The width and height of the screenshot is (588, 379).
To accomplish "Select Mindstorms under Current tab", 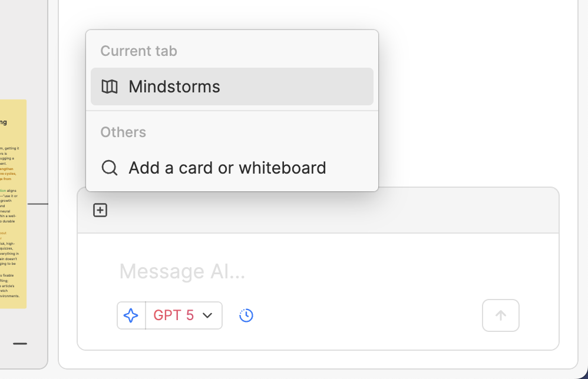I will click(174, 86).
